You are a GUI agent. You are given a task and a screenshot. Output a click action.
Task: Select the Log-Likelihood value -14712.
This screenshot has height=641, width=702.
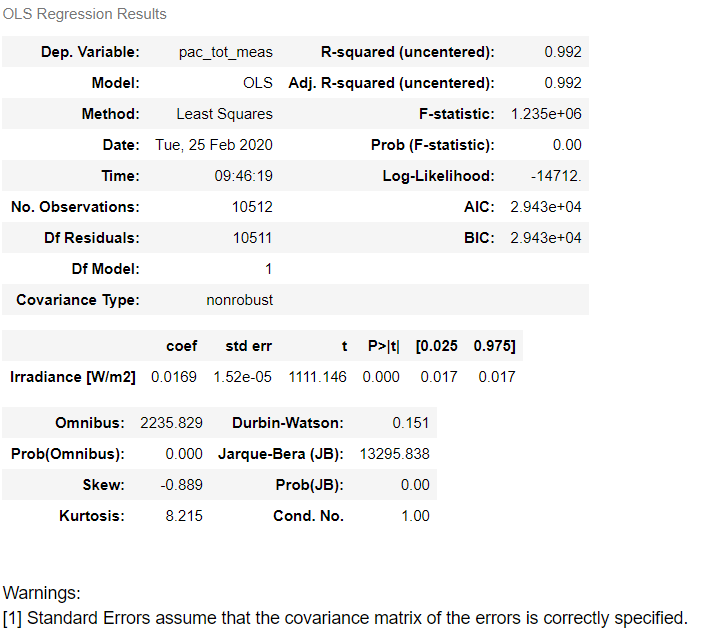(556, 176)
